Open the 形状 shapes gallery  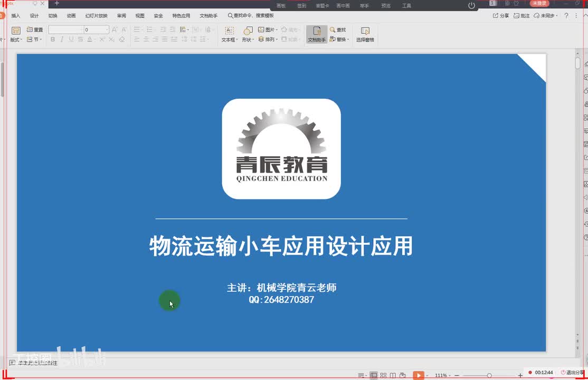[x=248, y=34]
